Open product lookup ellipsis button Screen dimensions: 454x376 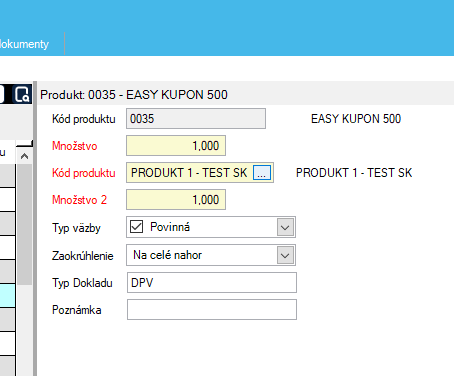[x=262, y=173]
